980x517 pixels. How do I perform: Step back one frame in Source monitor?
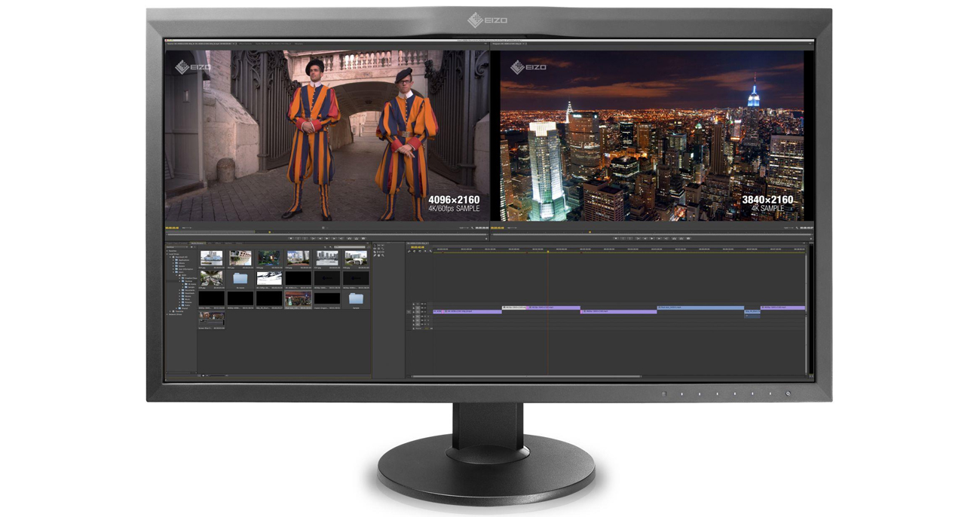(320, 238)
